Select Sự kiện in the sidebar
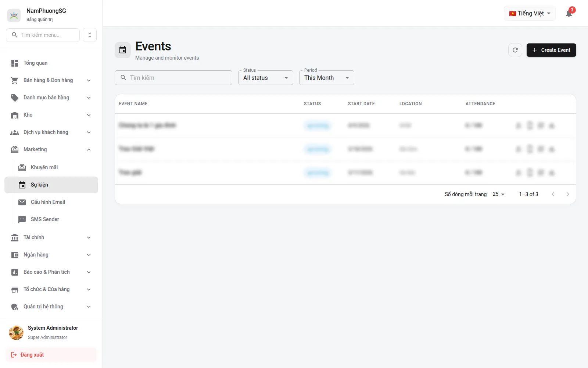 tap(51, 185)
